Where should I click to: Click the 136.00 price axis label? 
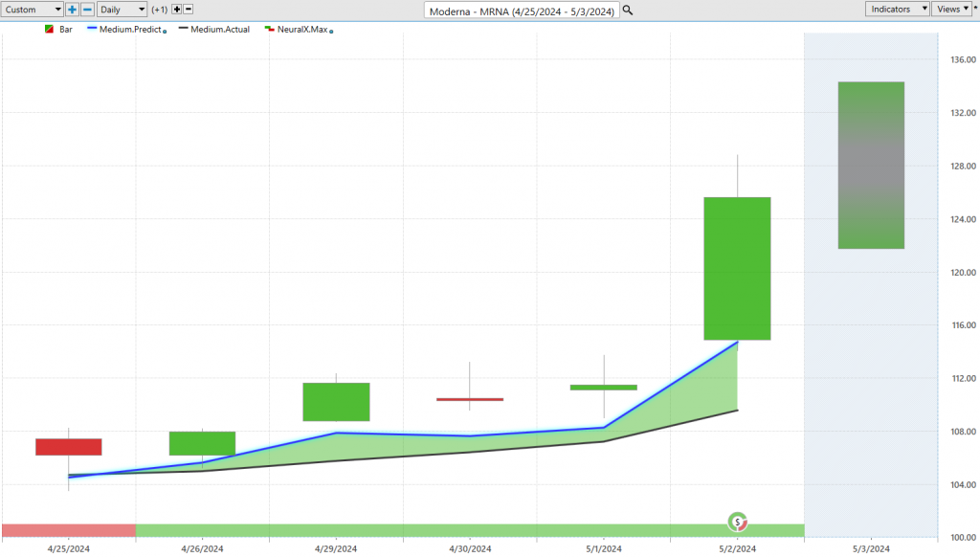coord(963,59)
